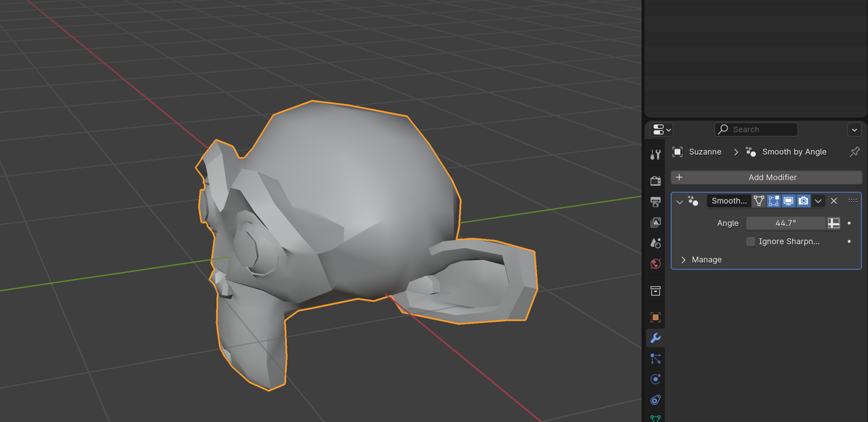Open the green Object Data tab

655,418
